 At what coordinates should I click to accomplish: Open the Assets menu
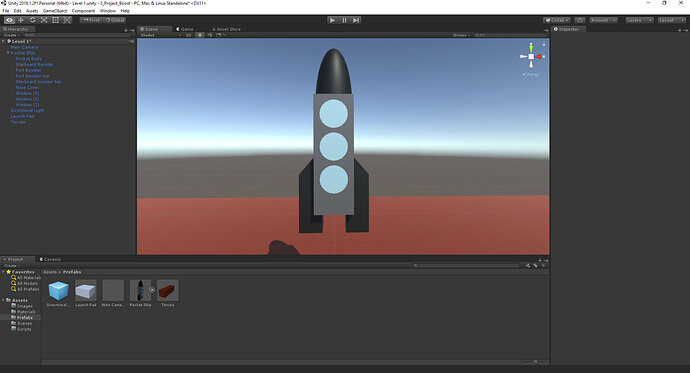pos(32,11)
